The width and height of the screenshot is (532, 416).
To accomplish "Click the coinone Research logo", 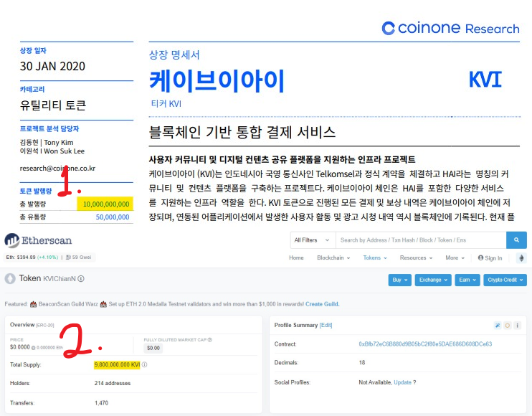I will tap(450, 28).
